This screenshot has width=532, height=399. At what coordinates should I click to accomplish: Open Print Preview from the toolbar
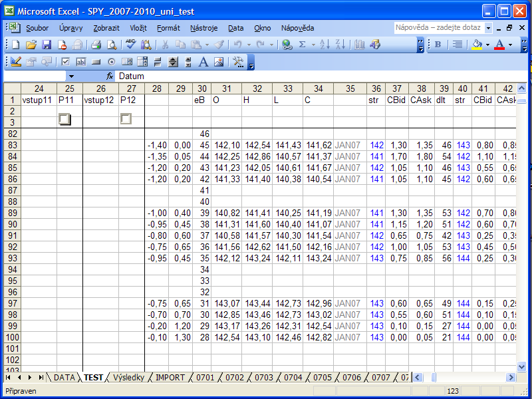[x=112, y=45]
